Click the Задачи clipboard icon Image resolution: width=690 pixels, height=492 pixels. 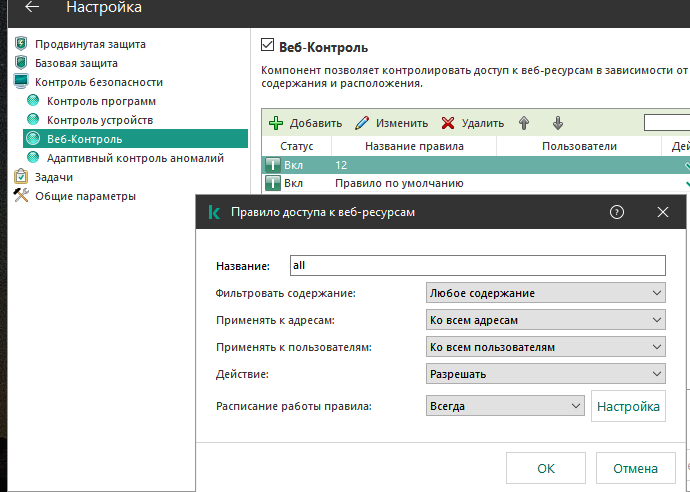21,176
